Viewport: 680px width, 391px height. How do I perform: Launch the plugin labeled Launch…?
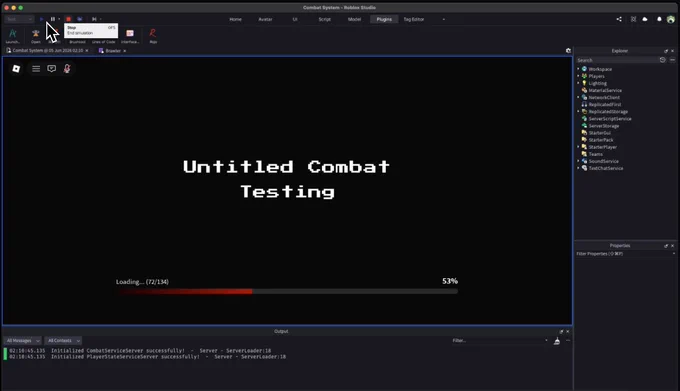coord(13,36)
